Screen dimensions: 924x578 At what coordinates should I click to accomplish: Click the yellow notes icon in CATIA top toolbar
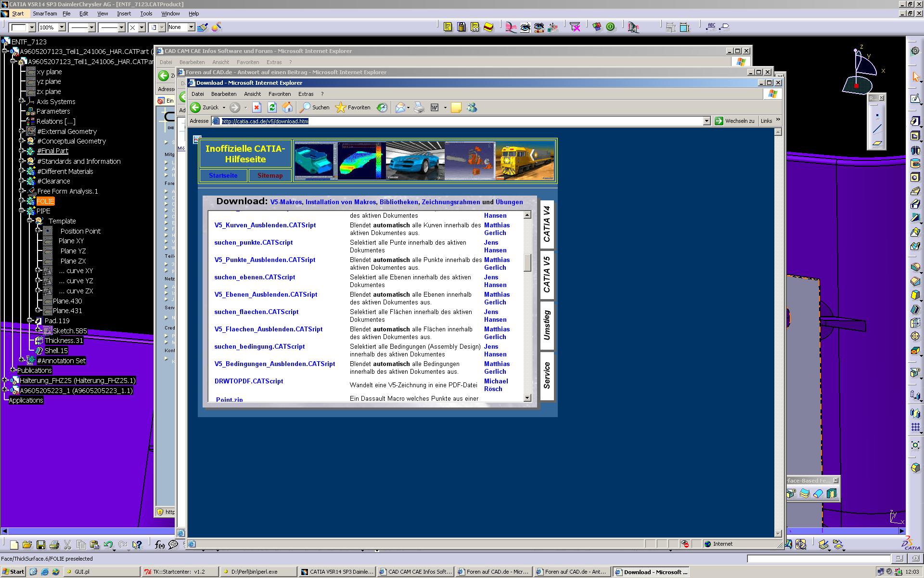[x=448, y=27]
